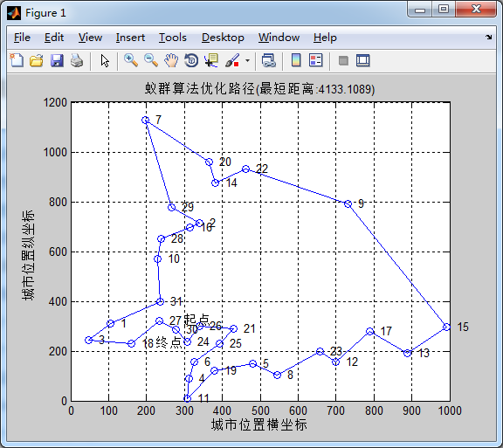Open the Edit menu
This screenshot has width=503, height=448.
click(x=54, y=38)
